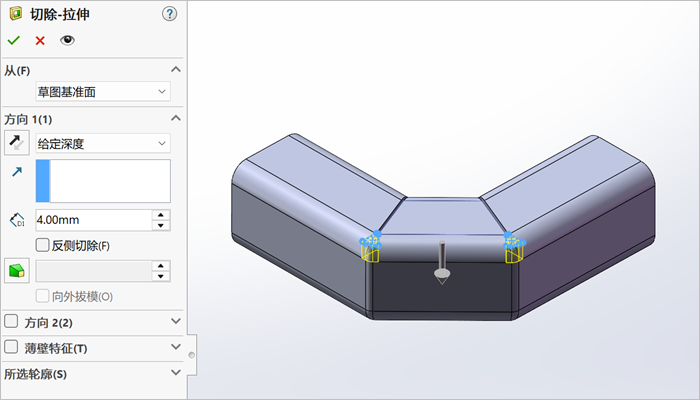Open the 草图基准面 dropdown
This screenshot has width=700, height=400.
(x=103, y=92)
